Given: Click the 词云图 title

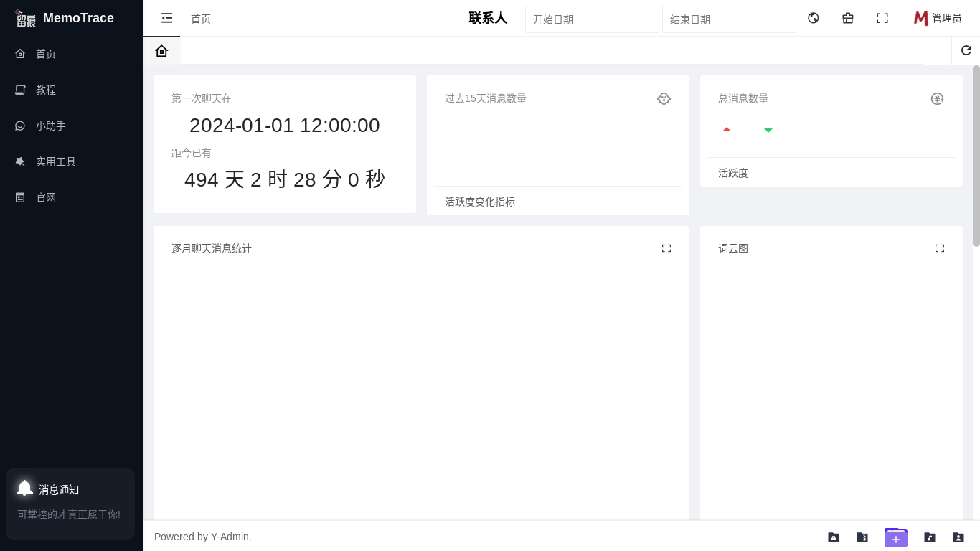Looking at the screenshot, I should point(733,248).
